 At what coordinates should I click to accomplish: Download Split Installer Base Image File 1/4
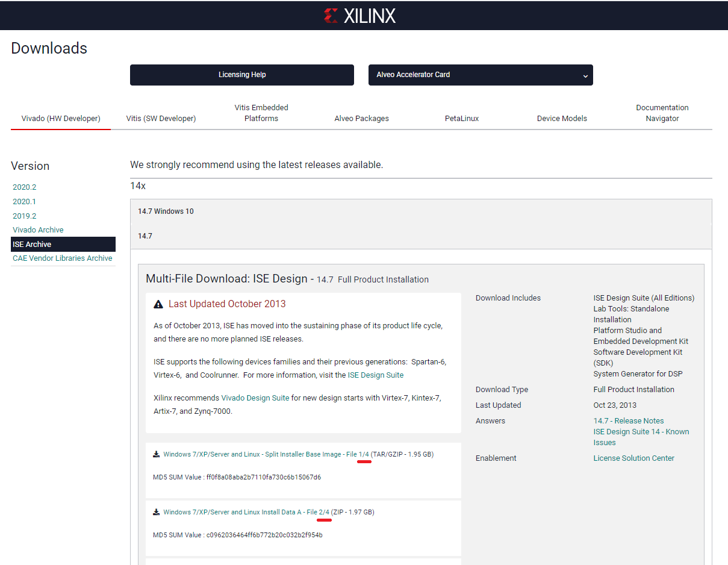pos(266,454)
